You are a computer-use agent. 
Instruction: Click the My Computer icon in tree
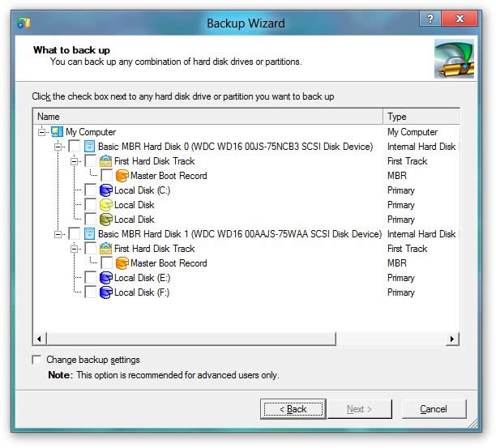(57, 132)
